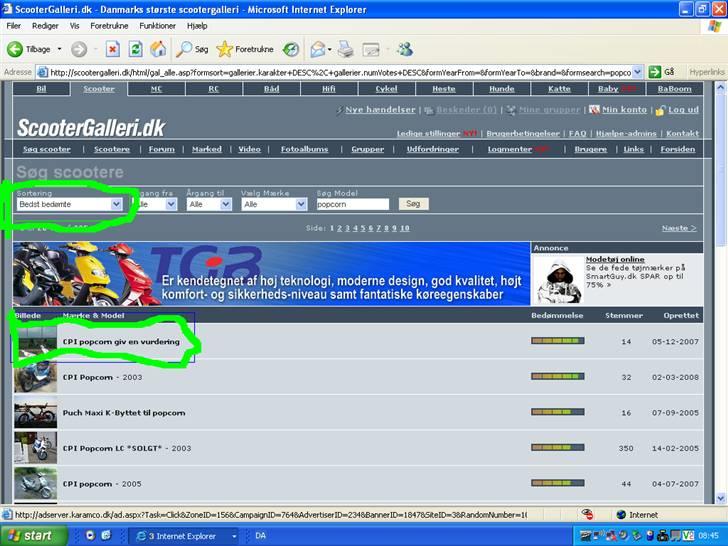Open the Search (Søg) magnifier toolbar icon
The height and width of the screenshot is (546, 728).
(x=185, y=49)
